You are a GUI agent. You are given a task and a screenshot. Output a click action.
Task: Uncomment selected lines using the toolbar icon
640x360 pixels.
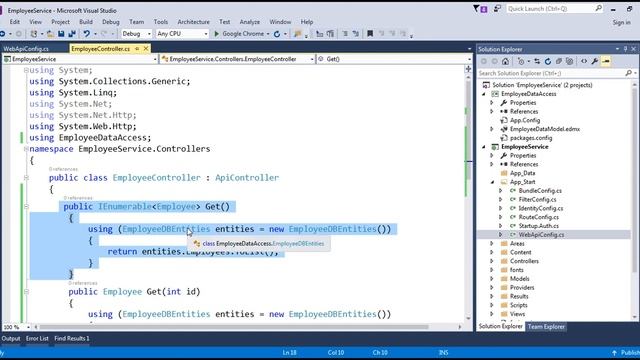(x=356, y=34)
